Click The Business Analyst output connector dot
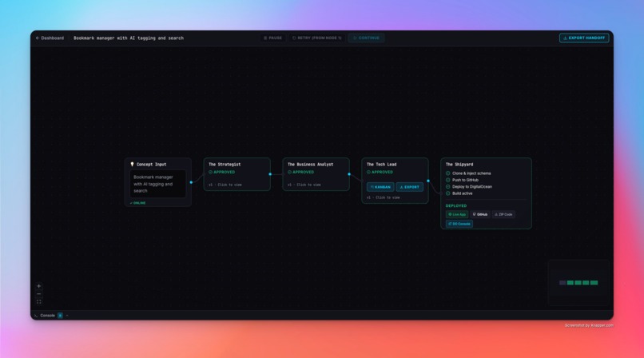Viewport: 644px width, 358px height. click(x=349, y=174)
